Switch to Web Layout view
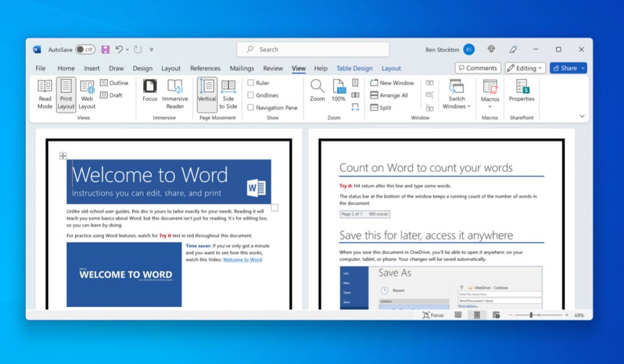The image size is (624, 364). click(87, 94)
